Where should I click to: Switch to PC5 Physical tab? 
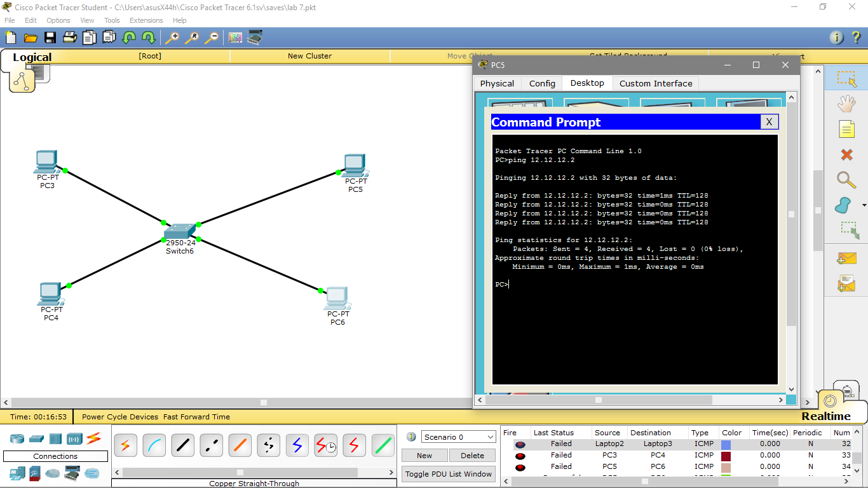point(497,83)
